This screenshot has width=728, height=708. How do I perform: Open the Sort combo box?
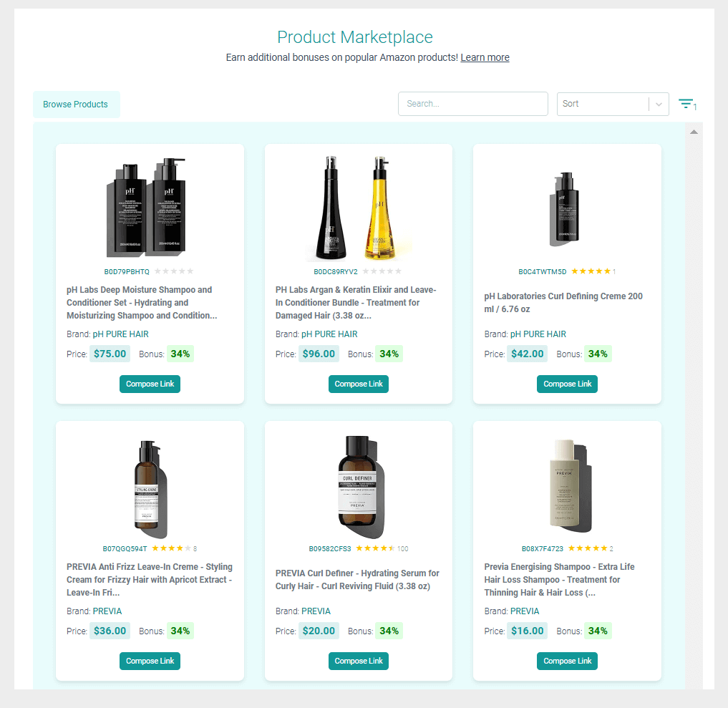pyautogui.click(x=612, y=104)
